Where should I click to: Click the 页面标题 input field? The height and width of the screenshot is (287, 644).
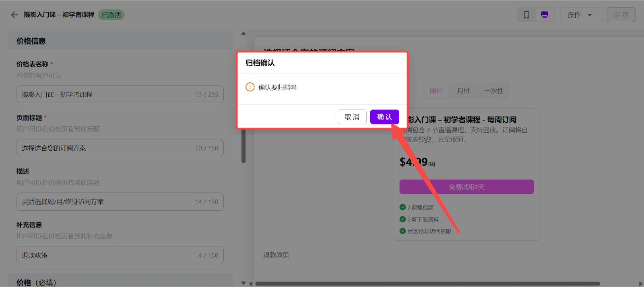105,148
